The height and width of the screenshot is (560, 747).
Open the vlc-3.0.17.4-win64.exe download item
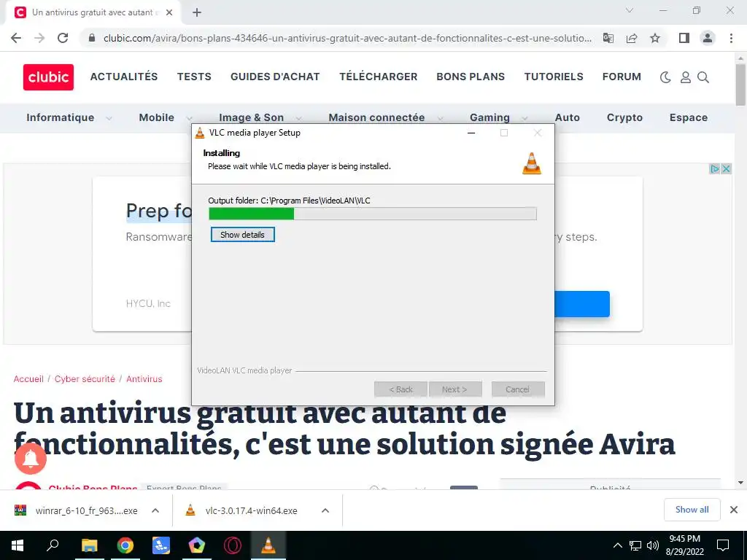point(241,511)
